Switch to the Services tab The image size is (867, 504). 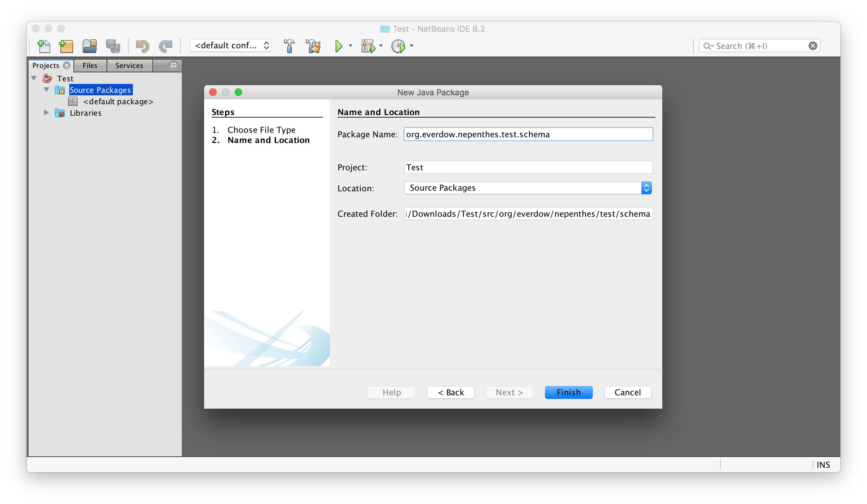[x=129, y=65]
